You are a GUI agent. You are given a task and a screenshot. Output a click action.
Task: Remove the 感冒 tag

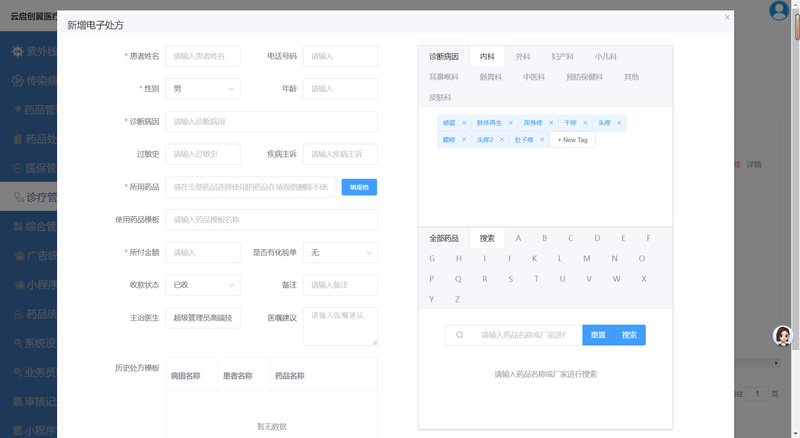click(464, 123)
